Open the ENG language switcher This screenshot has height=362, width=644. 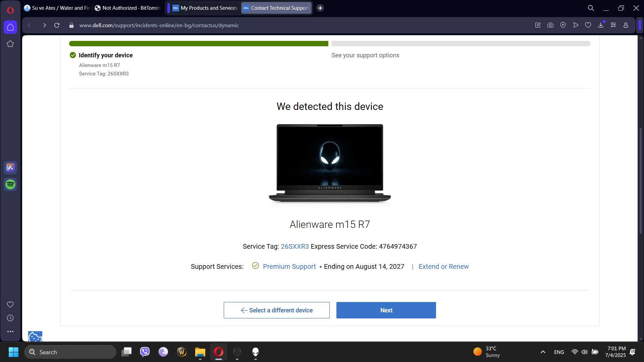pyautogui.click(x=559, y=352)
